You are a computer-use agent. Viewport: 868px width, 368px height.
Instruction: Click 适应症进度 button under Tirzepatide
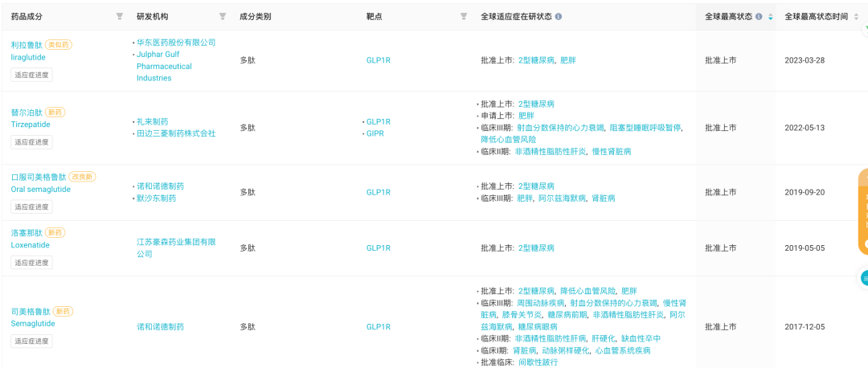point(31,141)
